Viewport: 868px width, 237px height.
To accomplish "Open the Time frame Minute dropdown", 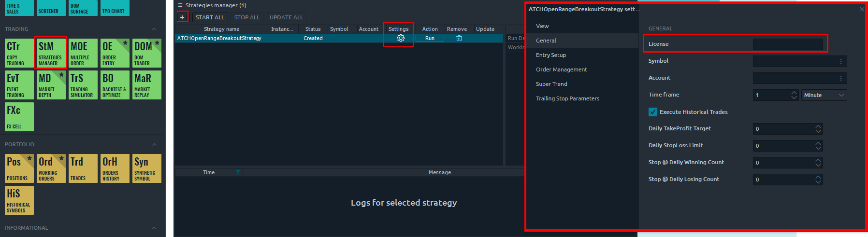I will click(824, 95).
